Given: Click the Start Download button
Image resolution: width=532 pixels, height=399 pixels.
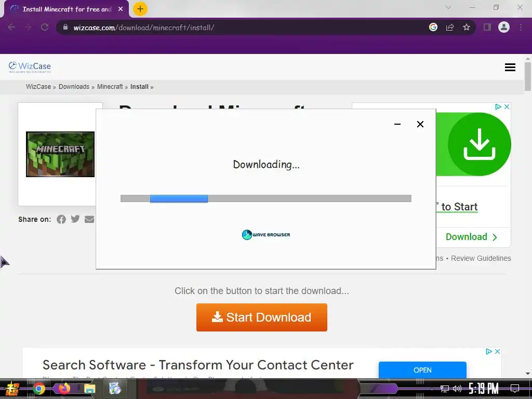Looking at the screenshot, I should 262,317.
